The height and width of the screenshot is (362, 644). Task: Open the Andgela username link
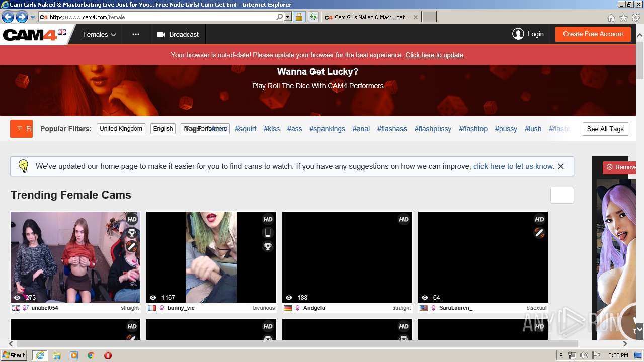(314, 308)
